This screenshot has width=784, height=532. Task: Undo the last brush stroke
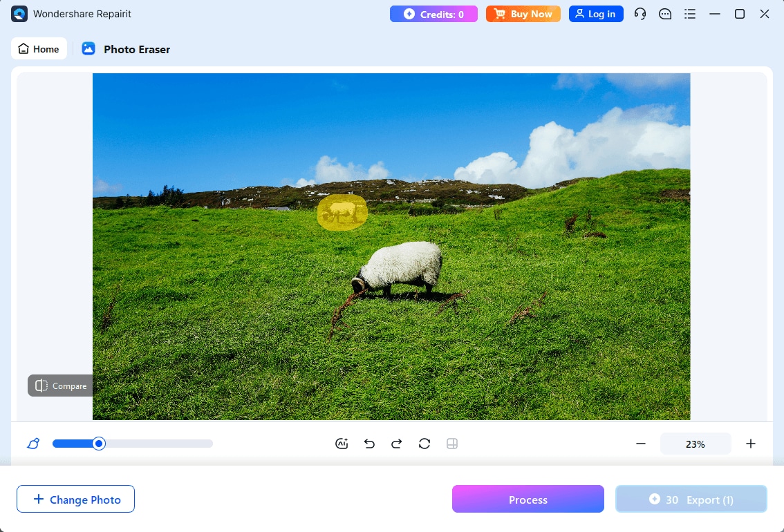[369, 444]
